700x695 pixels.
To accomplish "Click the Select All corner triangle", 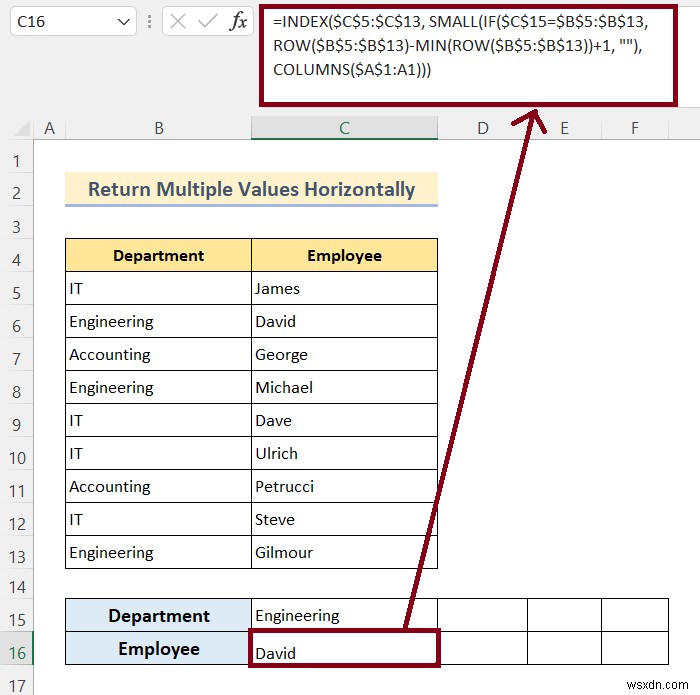I will (x=22, y=129).
